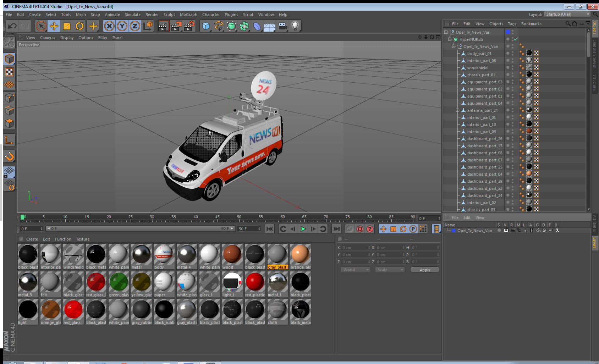Toggle Y axis lock
Viewport: 599px width, 364px height.
tap(122, 26)
